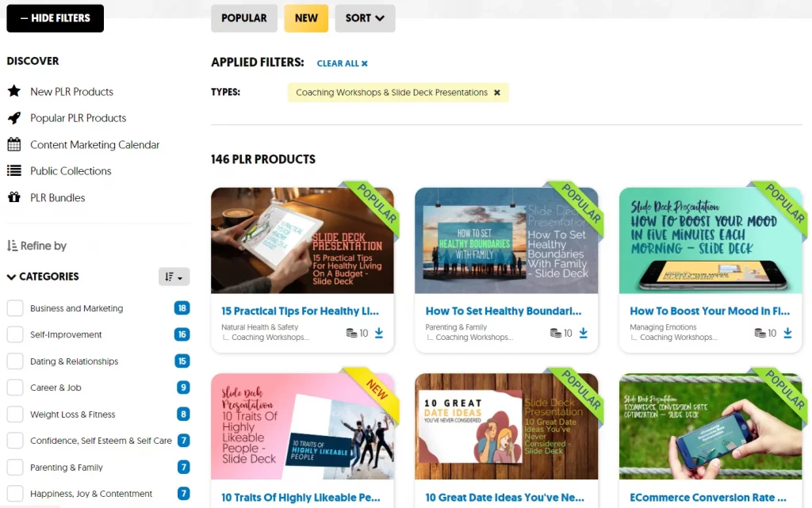Open title link How To Boost Your Mood In Fi...

[x=710, y=311]
